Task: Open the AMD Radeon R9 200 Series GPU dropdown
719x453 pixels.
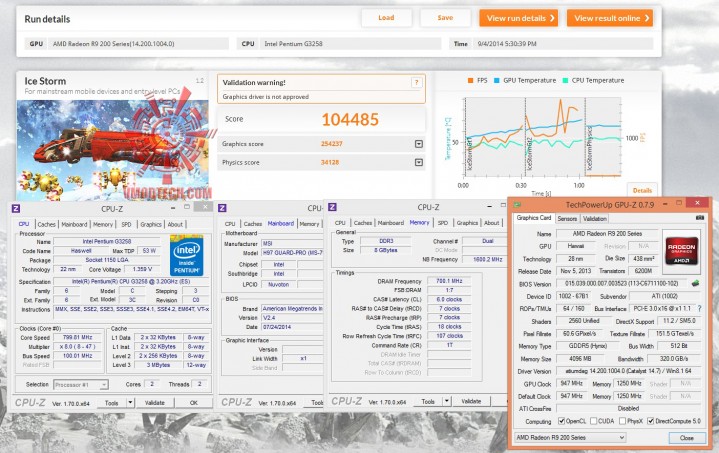Action: (570, 437)
